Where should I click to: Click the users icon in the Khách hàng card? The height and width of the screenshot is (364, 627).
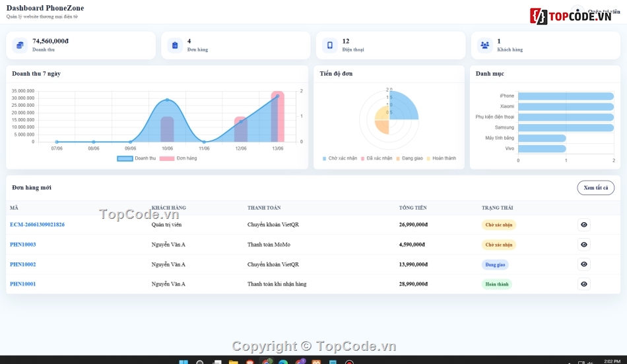click(484, 45)
